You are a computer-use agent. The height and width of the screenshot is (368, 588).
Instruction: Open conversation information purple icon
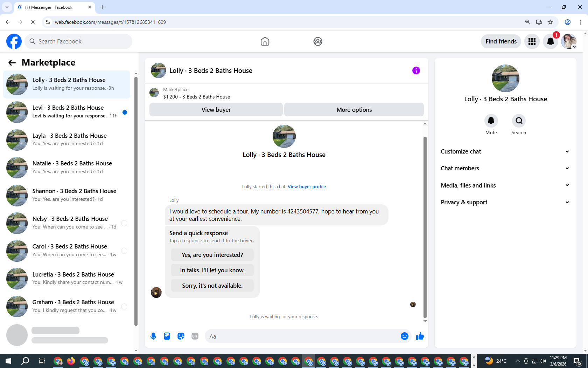pos(416,70)
